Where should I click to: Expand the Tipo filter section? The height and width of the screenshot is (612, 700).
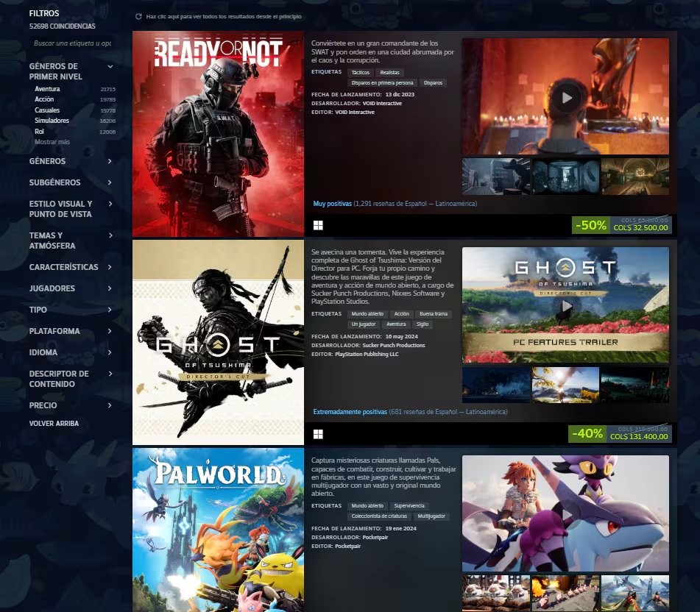click(x=110, y=310)
